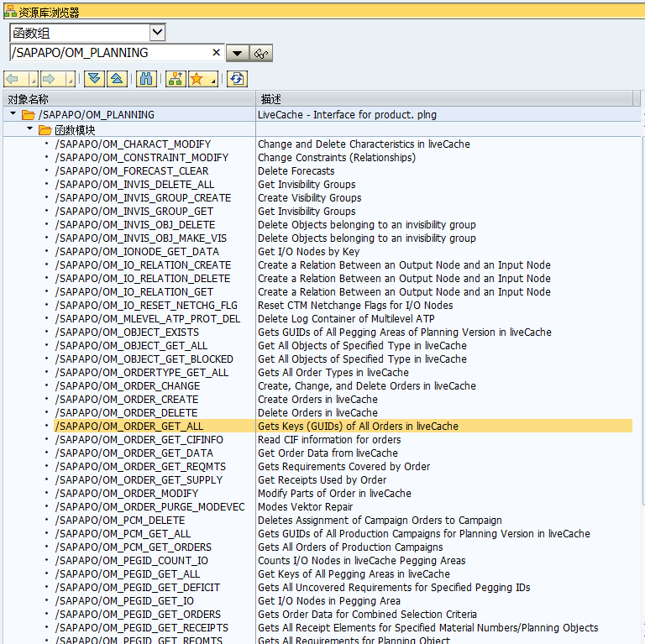This screenshot has width=645, height=644.
Task: Select /SAPAPO/OM_ORDER_PURGE_MODEVEC entry
Action: coord(150,506)
